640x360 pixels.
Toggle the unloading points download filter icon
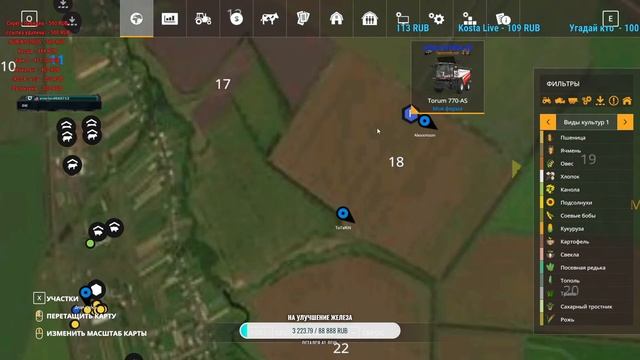click(600, 100)
